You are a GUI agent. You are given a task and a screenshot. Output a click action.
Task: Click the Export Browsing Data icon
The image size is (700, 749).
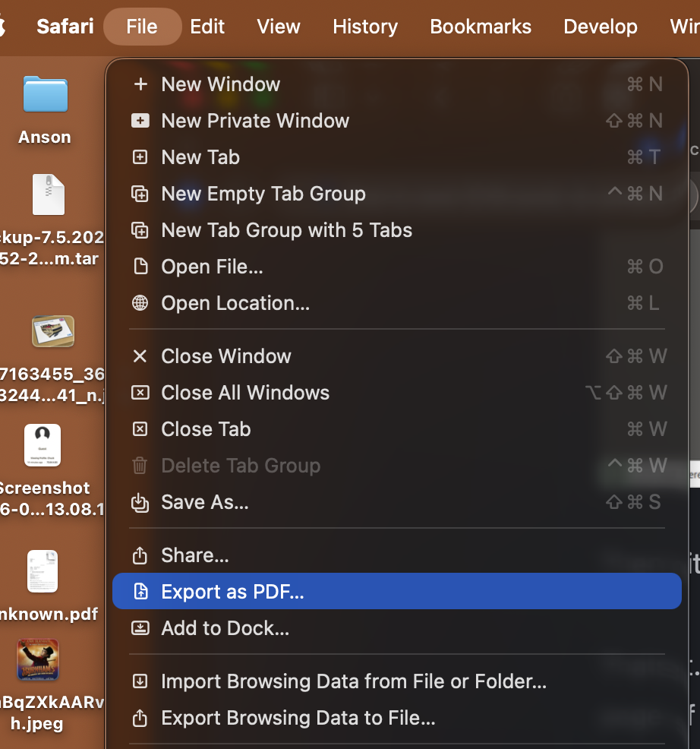[140, 717]
